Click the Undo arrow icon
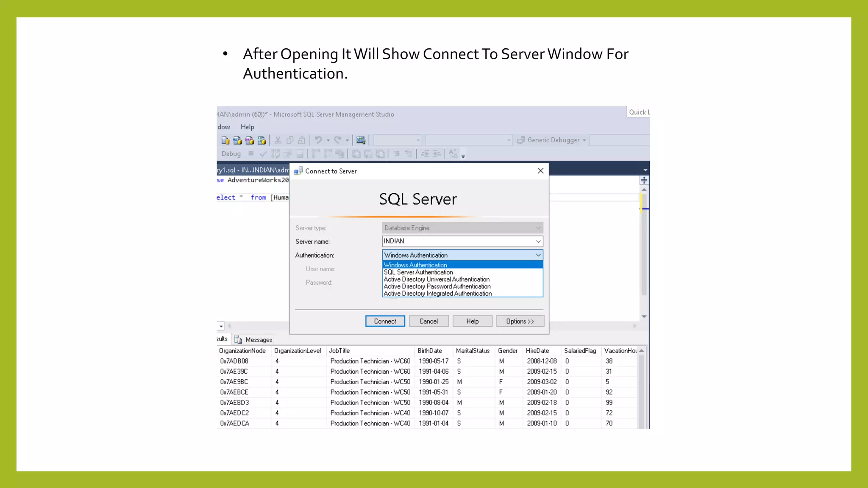Viewport: 868px width, 488px height. point(318,140)
